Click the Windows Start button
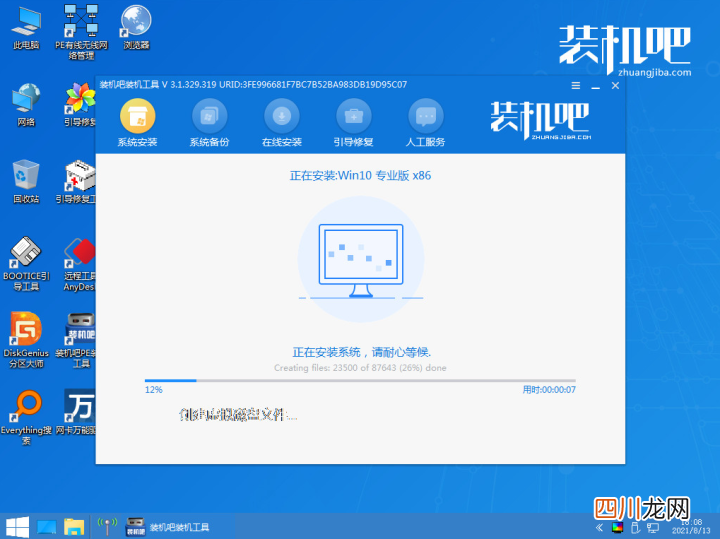This screenshot has height=539, width=720. pos(17,527)
